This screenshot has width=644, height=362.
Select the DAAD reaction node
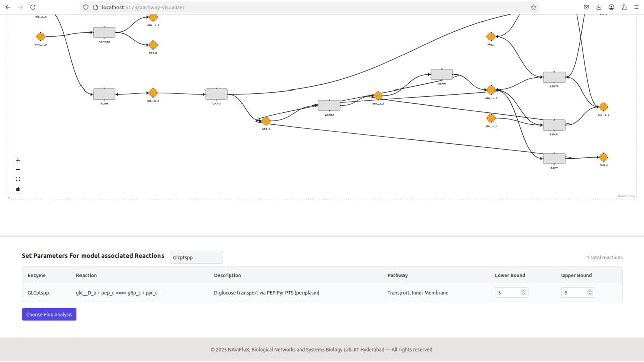coord(216,94)
